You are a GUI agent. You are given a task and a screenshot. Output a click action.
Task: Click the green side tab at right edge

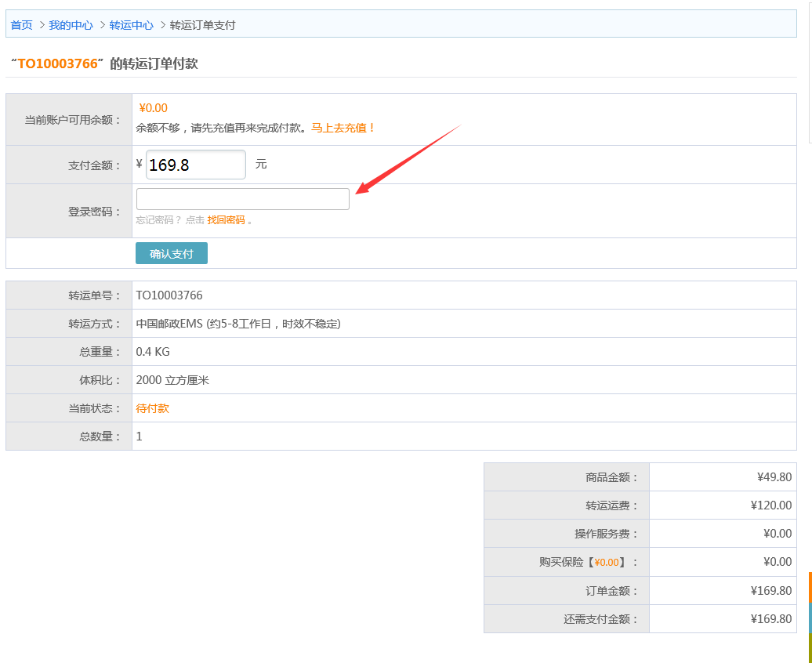tap(810, 647)
